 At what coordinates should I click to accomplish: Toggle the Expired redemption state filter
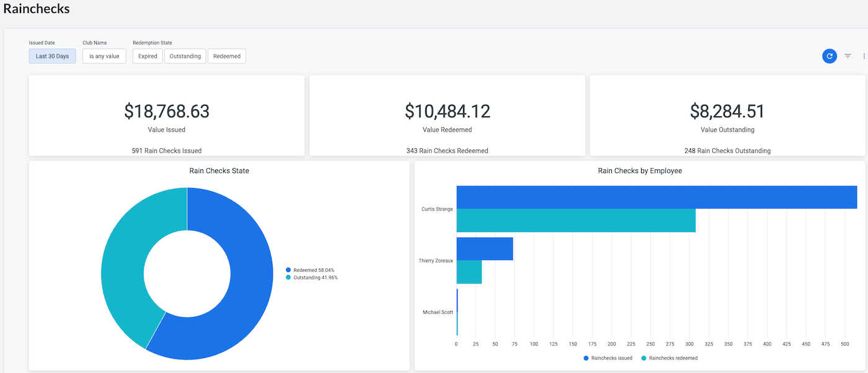point(148,56)
